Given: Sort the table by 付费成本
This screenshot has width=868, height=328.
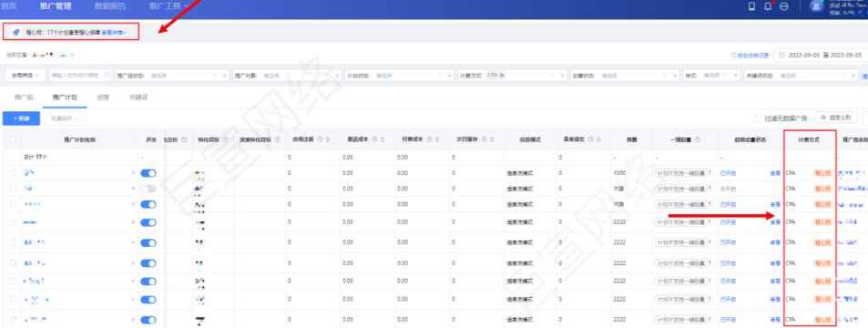Looking at the screenshot, I should 437,139.
